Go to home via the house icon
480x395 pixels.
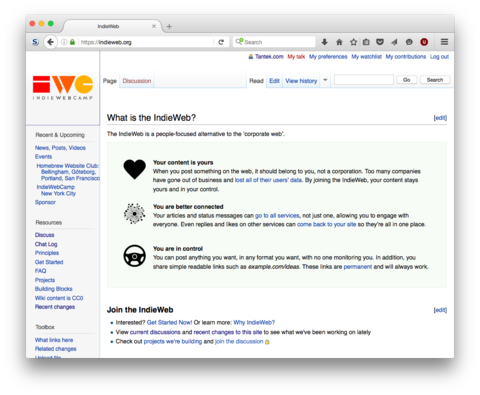tap(339, 42)
